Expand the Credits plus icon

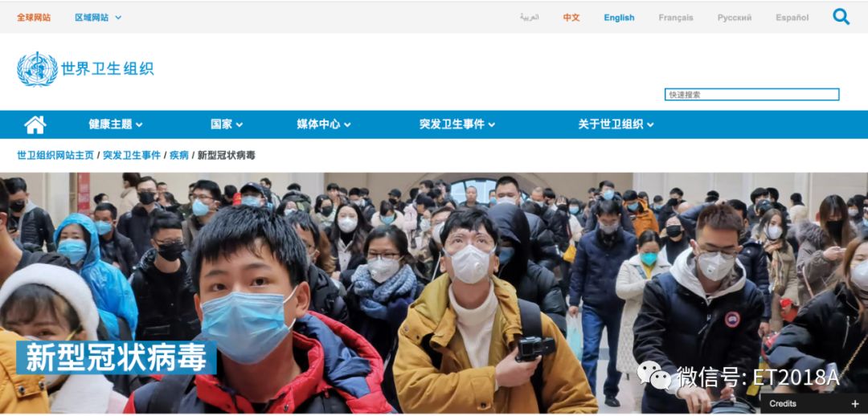855,404
